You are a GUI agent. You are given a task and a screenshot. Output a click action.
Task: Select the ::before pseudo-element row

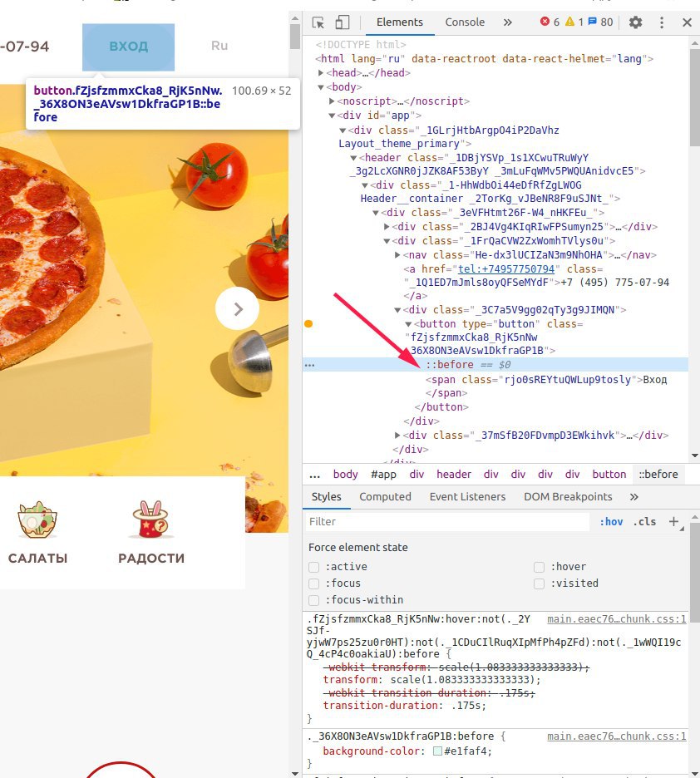pyautogui.click(x=495, y=365)
